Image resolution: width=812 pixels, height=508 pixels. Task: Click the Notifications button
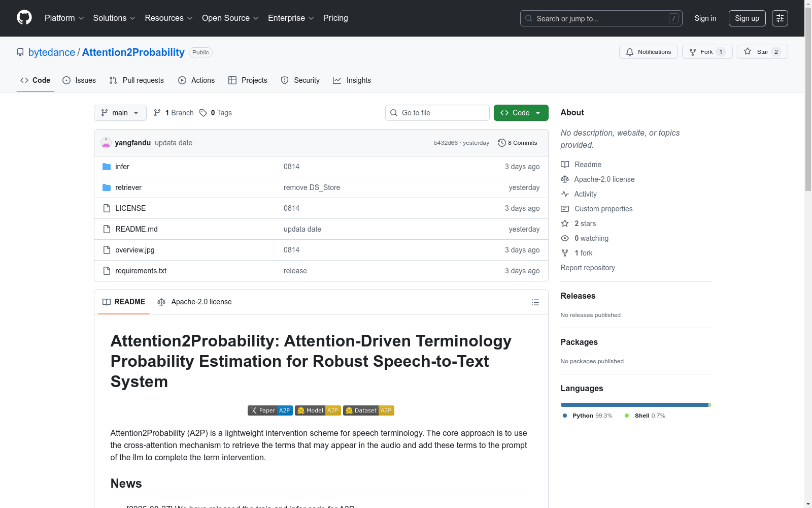(x=649, y=52)
